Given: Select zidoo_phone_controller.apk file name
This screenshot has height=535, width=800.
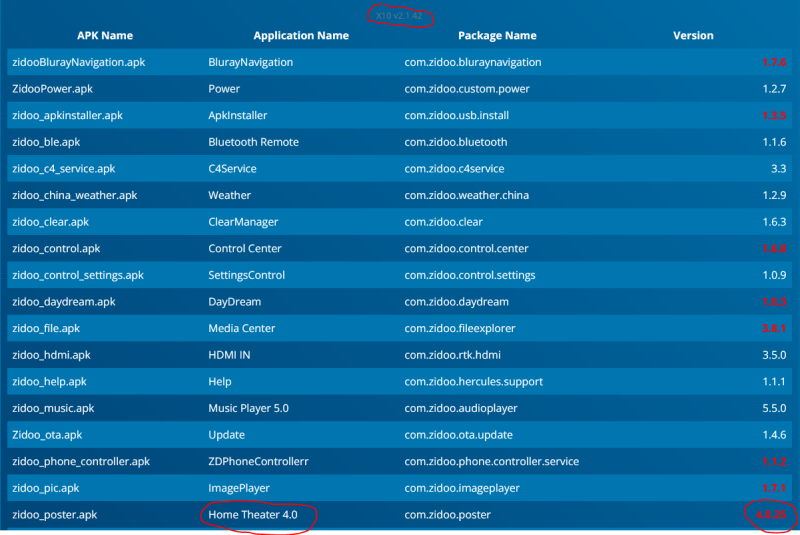Looking at the screenshot, I should [x=81, y=462].
